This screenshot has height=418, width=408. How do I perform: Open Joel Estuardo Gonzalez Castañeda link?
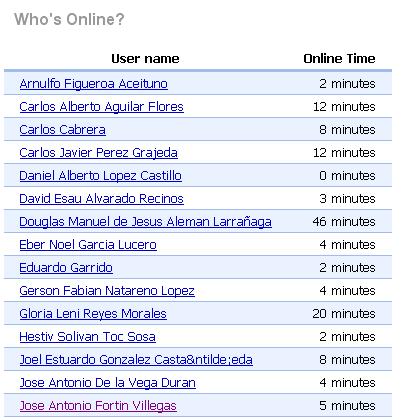136,360
